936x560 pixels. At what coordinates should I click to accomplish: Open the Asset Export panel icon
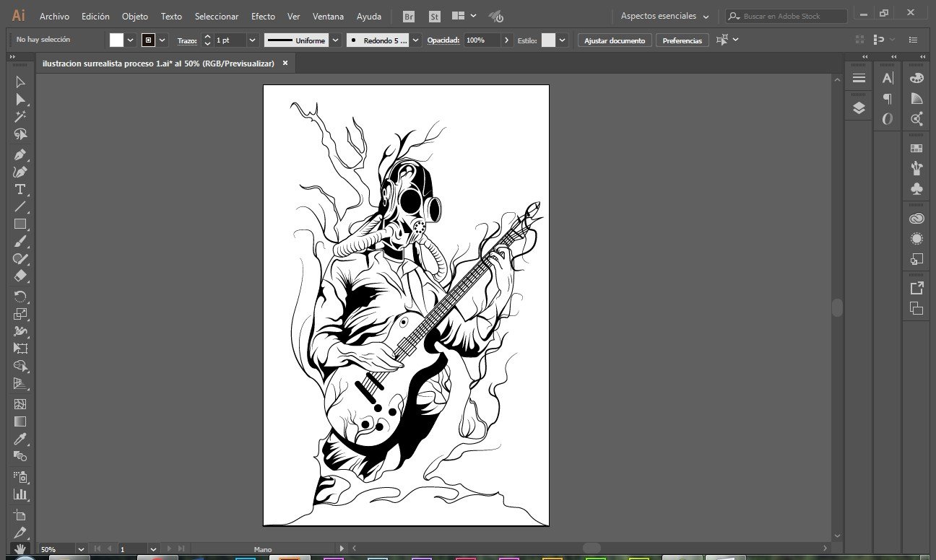916,288
